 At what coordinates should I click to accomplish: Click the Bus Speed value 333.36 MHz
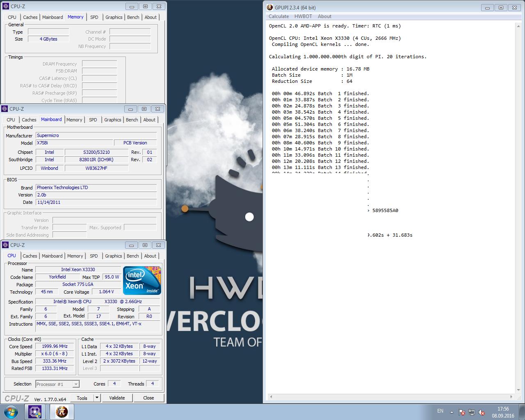[x=55, y=361]
